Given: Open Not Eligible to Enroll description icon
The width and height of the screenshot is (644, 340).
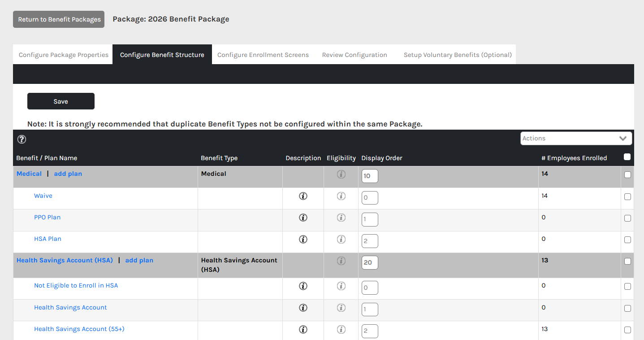Looking at the screenshot, I should 303,286.
